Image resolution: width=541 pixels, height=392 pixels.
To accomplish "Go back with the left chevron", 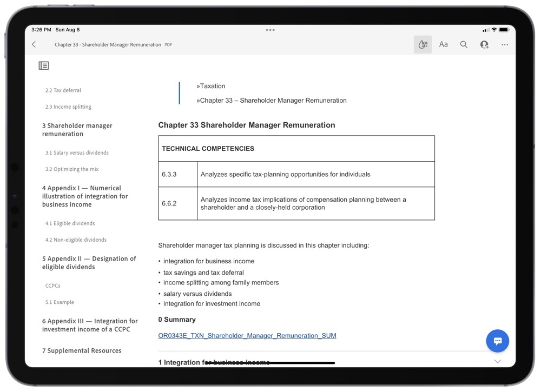I will 34,44.
